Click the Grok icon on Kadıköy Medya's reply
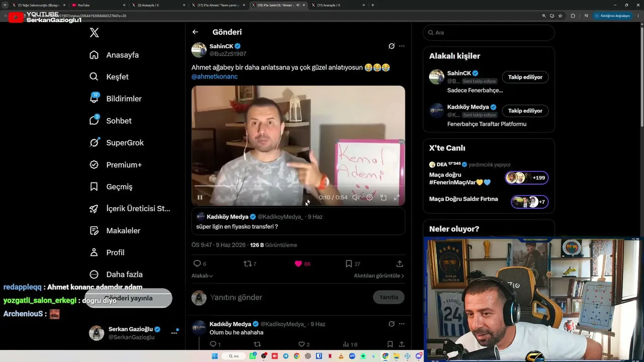Screen dimensions: 644x362 (391, 324)
